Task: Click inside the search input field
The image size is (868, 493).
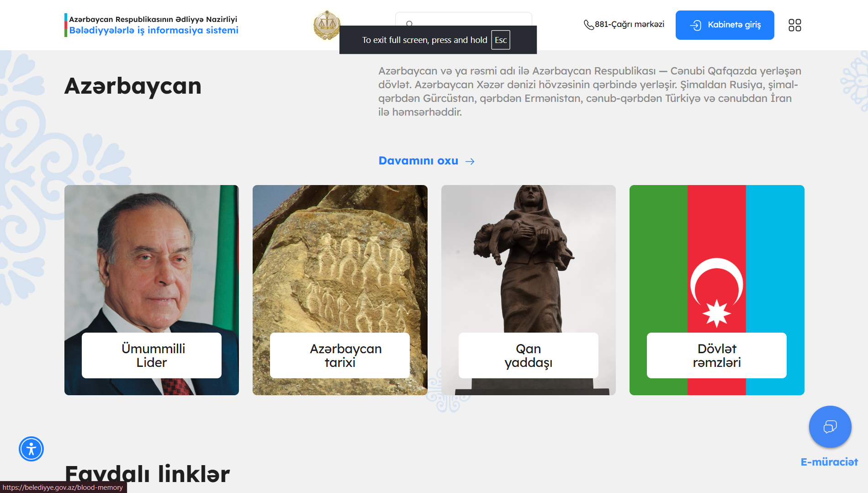Action: click(463, 19)
